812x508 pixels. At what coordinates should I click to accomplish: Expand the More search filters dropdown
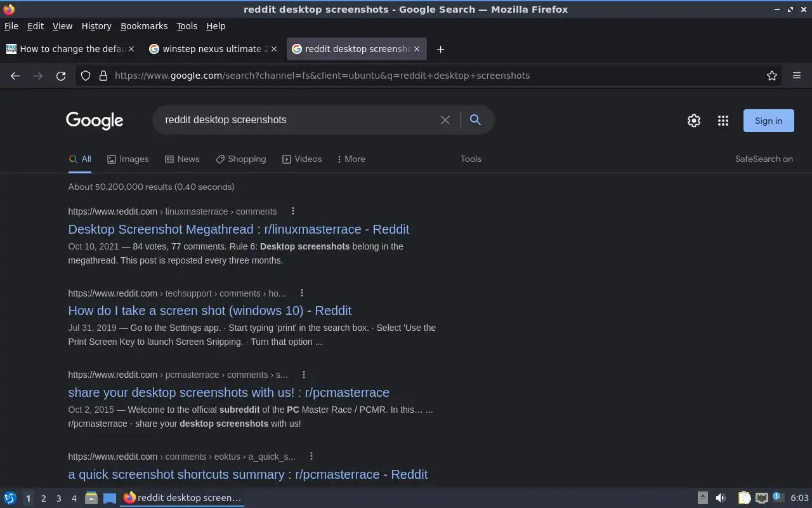351,159
